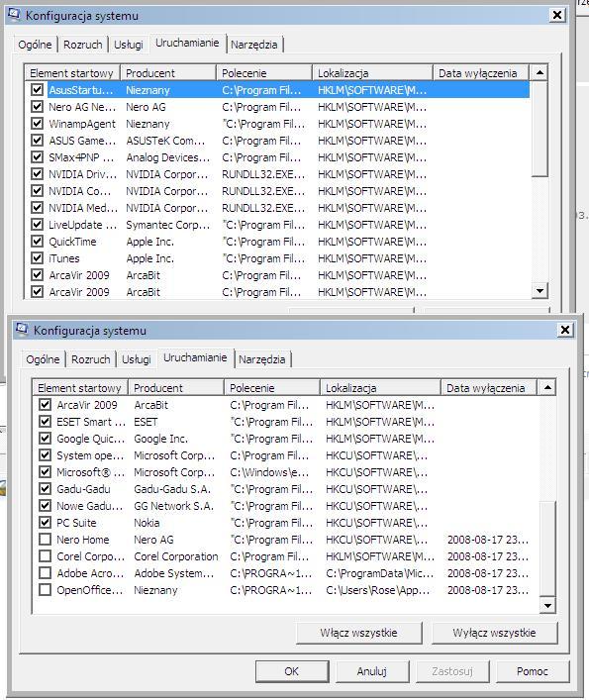Viewport: 589px width, 700px height.
Task: Sort by Data wyłączenia column in lower window
Action: pyautogui.click(x=489, y=387)
